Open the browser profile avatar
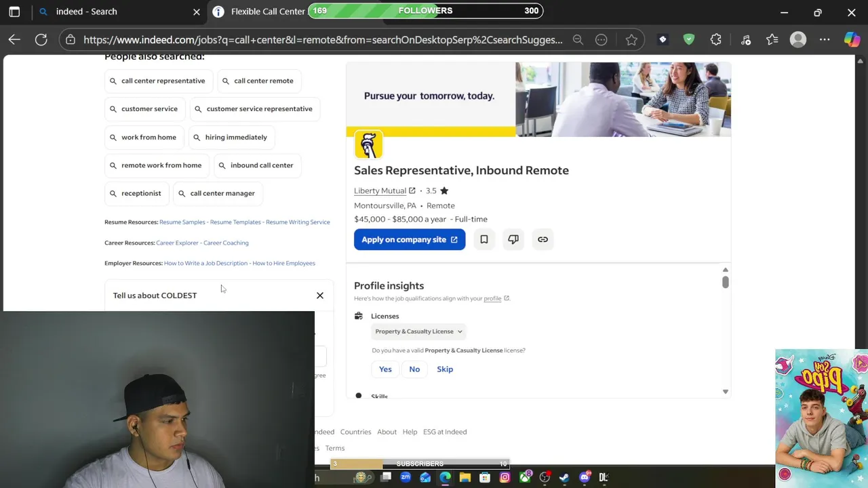 798,40
